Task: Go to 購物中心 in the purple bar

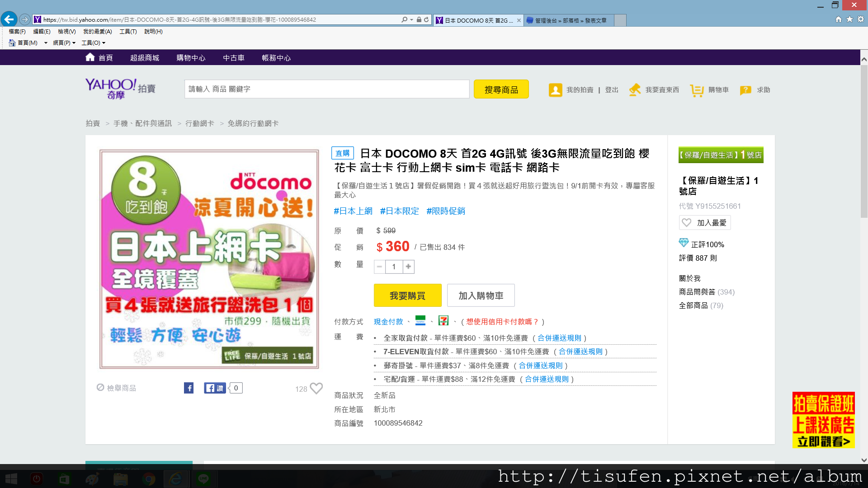Action: (191, 58)
